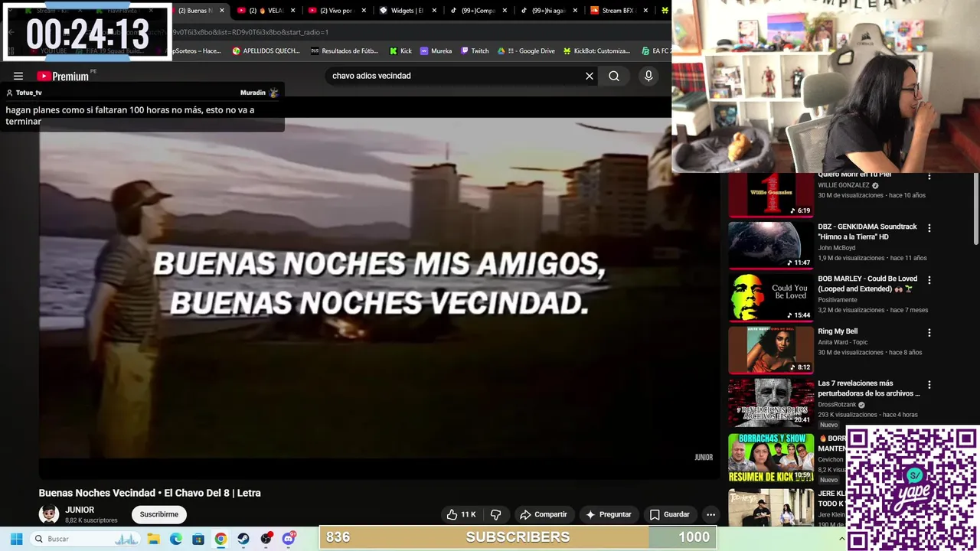Start voice search with the microphone
Screen dimensions: 980x551
click(648, 76)
